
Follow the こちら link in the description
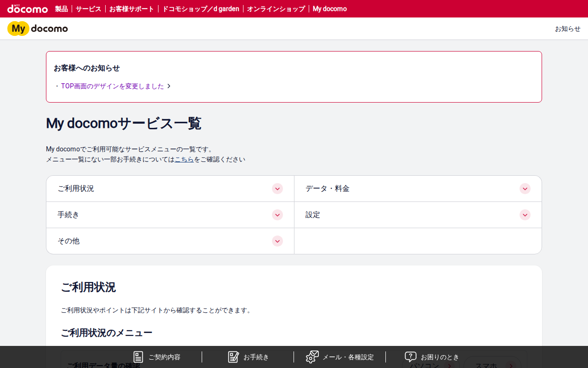pos(184,159)
